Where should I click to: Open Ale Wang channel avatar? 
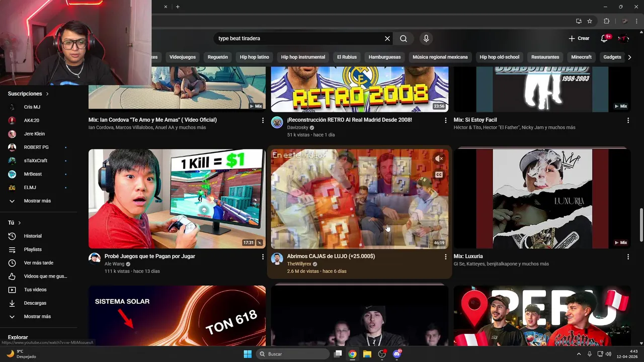coord(95,259)
